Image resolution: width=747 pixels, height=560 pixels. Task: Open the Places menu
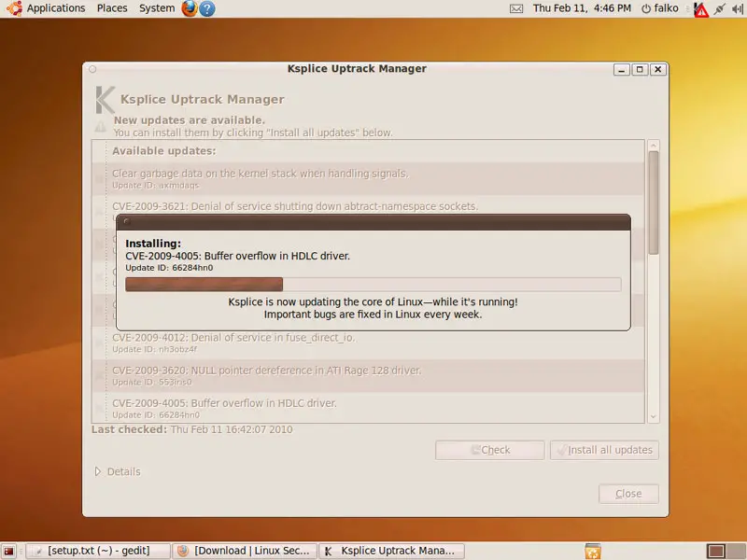(x=112, y=8)
